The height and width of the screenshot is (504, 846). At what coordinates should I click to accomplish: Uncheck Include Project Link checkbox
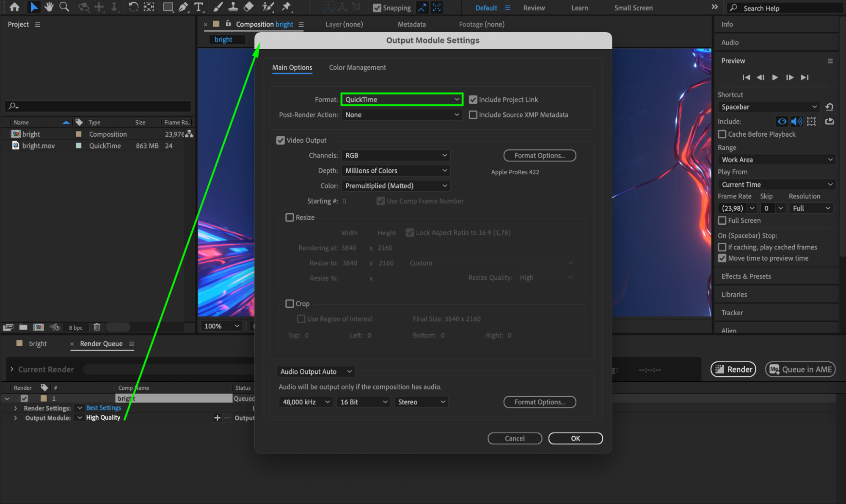click(473, 100)
